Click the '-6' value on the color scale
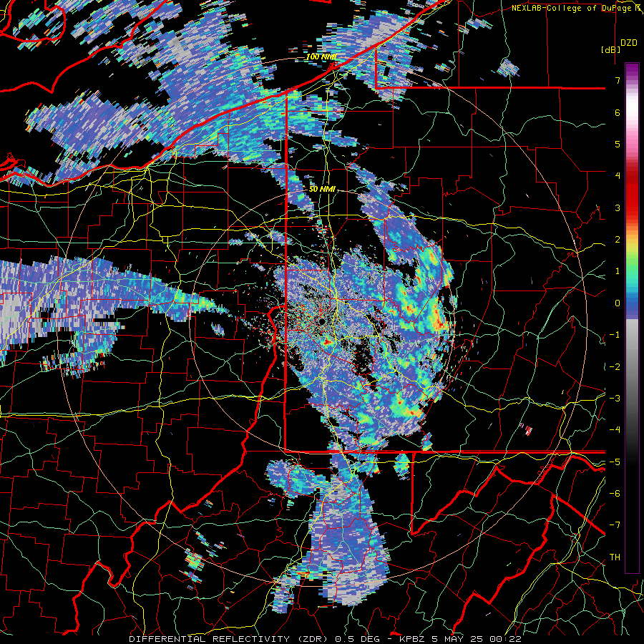Screen dimensions: 644x644 tap(615, 494)
